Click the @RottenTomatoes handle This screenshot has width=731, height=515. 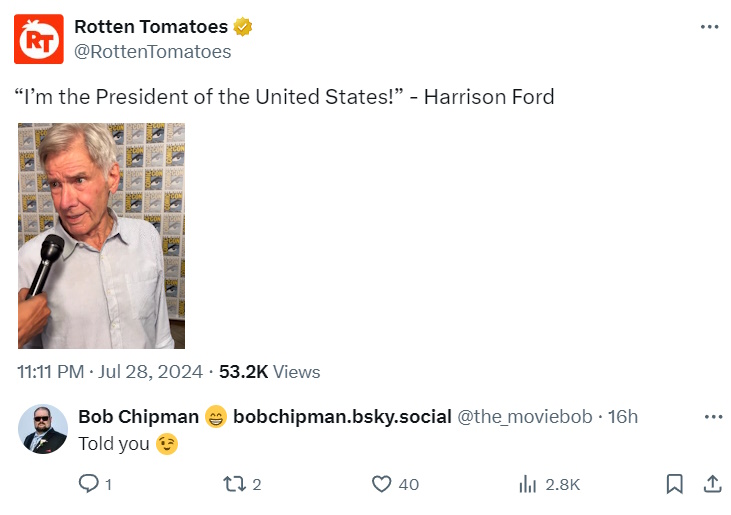[152, 51]
